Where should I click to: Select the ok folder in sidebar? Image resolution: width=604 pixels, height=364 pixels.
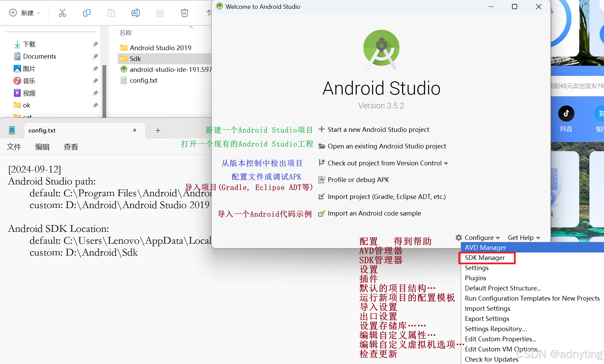click(26, 105)
